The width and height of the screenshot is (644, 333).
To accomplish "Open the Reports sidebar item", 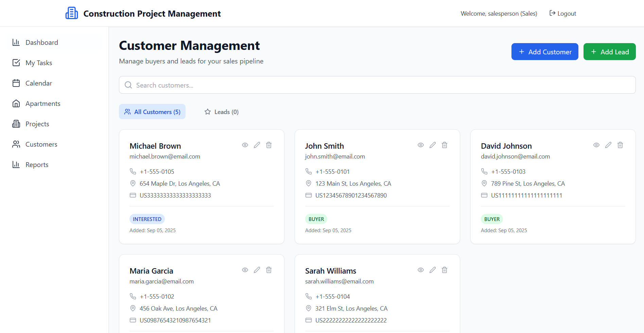I will coord(37,165).
